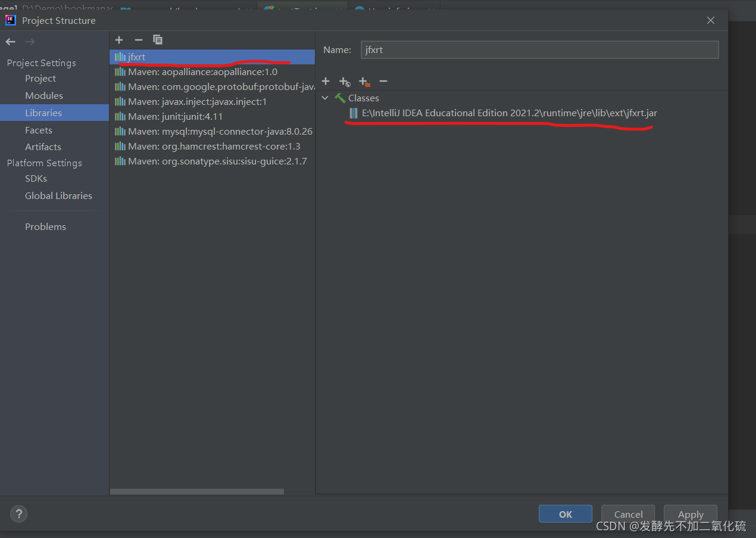
Task: Click the Platform Settings section header
Action: point(45,163)
